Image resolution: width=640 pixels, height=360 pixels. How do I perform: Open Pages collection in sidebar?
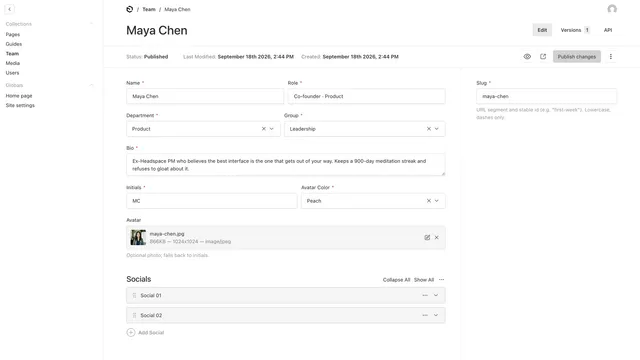13,34
